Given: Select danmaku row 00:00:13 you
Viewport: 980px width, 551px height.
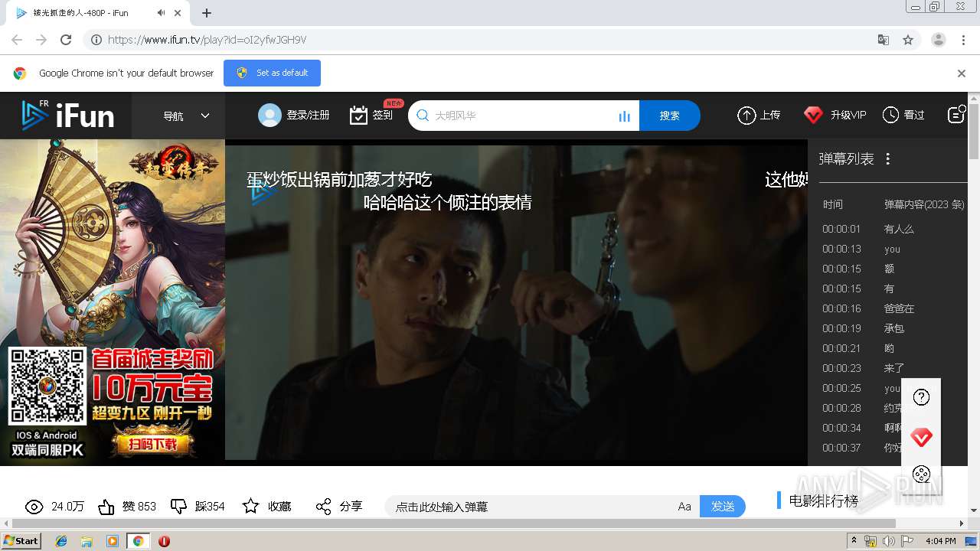Looking at the screenshot, I should point(888,249).
